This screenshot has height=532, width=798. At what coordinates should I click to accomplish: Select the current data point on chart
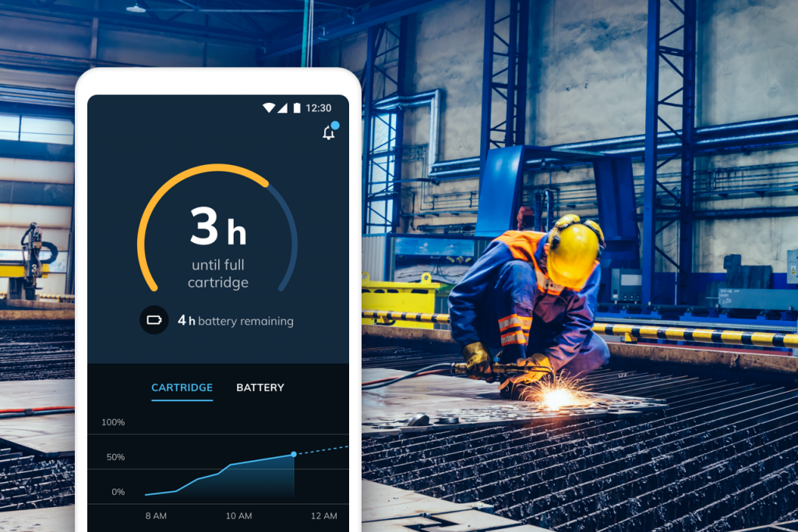pos(294,454)
